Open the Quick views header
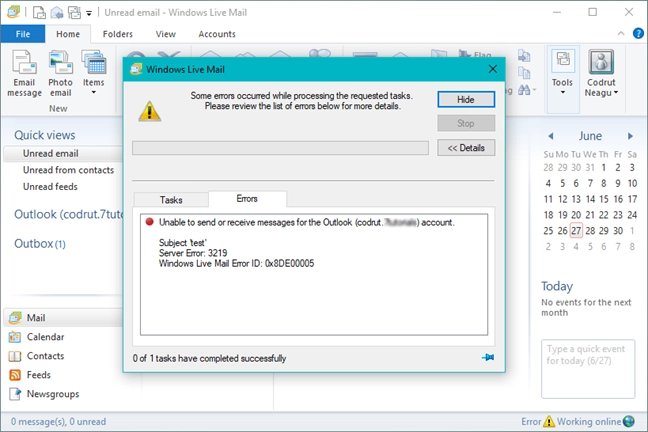Image resolution: width=648 pixels, height=432 pixels. (x=45, y=135)
